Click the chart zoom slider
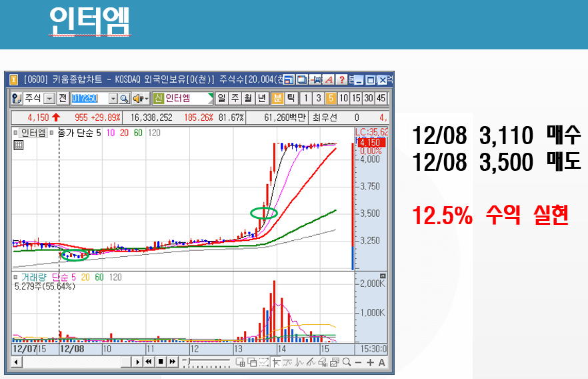The height and width of the screenshot is (379, 588). pos(206,362)
